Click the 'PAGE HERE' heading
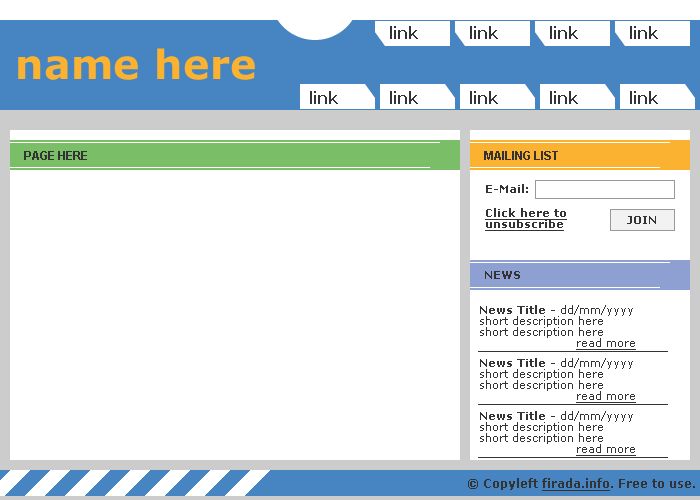The height and width of the screenshot is (500, 700). [55, 156]
